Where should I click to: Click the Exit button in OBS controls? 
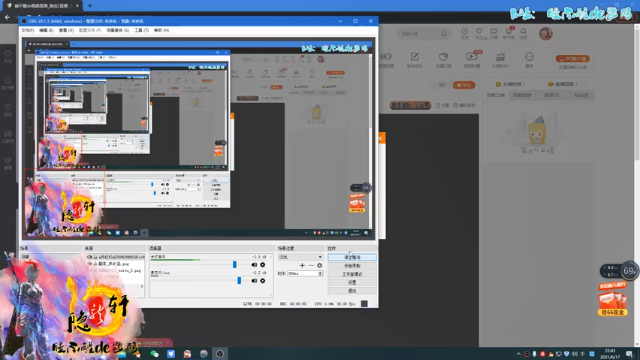[x=352, y=291]
